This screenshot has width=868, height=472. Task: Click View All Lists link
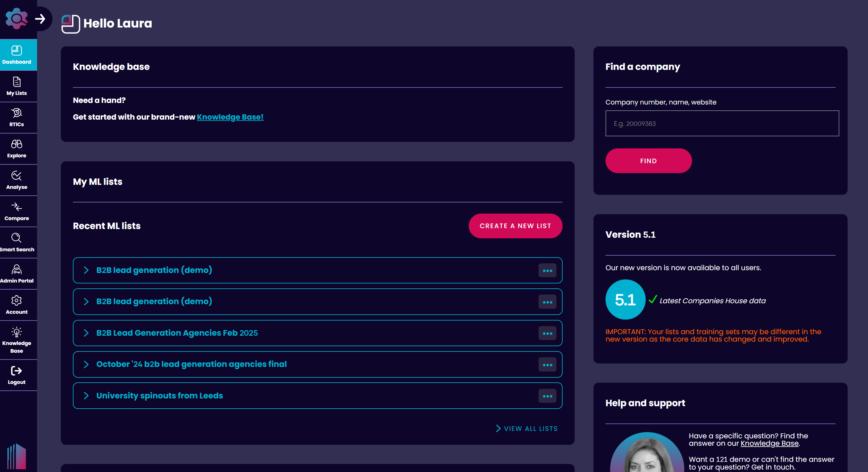pos(527,428)
